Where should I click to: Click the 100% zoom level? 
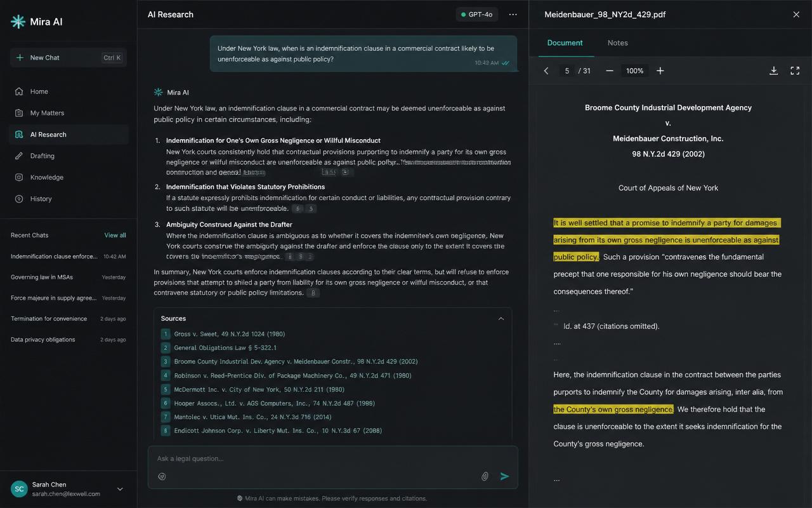[634, 71]
